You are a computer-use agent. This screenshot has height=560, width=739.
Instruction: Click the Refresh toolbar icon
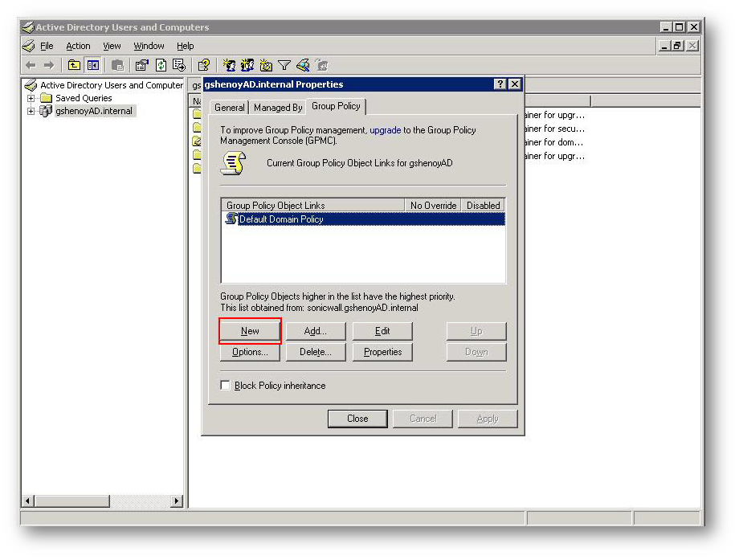point(161,66)
